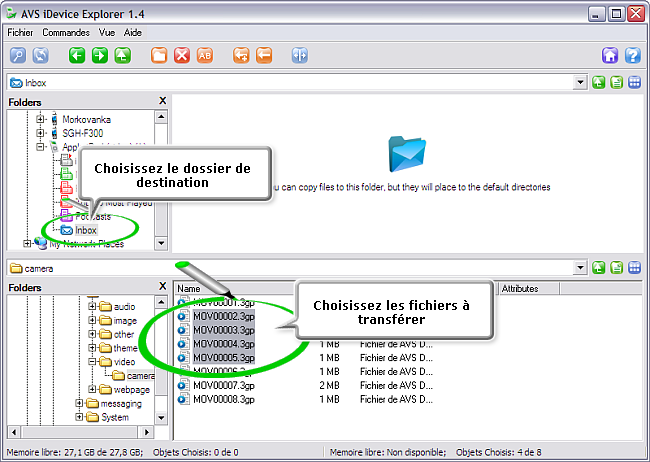Expand the audio folder
Image resolution: width=650 pixels, height=462 pixels.
(92, 306)
